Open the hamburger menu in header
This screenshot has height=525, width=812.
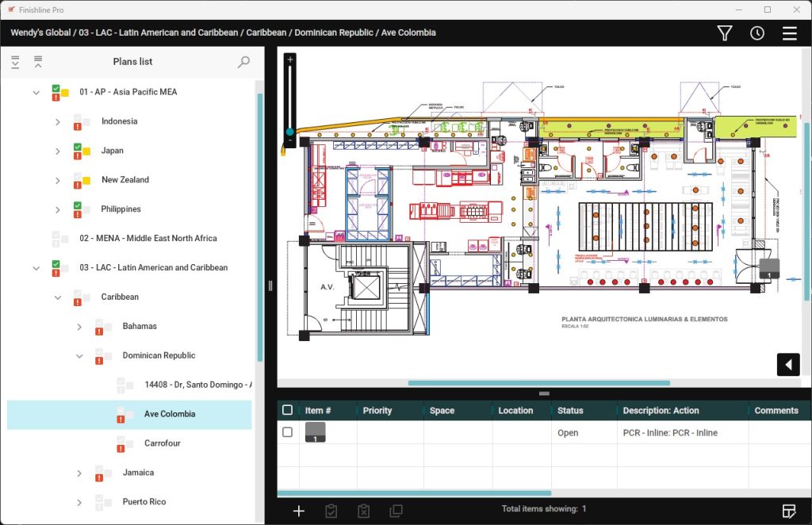coord(789,33)
